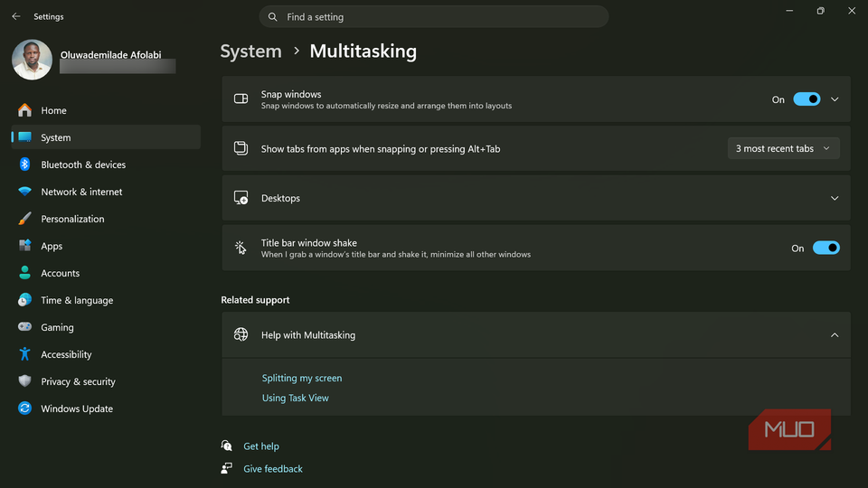Select Gaming label in sidebar
The width and height of the screenshot is (868, 488).
click(x=57, y=327)
